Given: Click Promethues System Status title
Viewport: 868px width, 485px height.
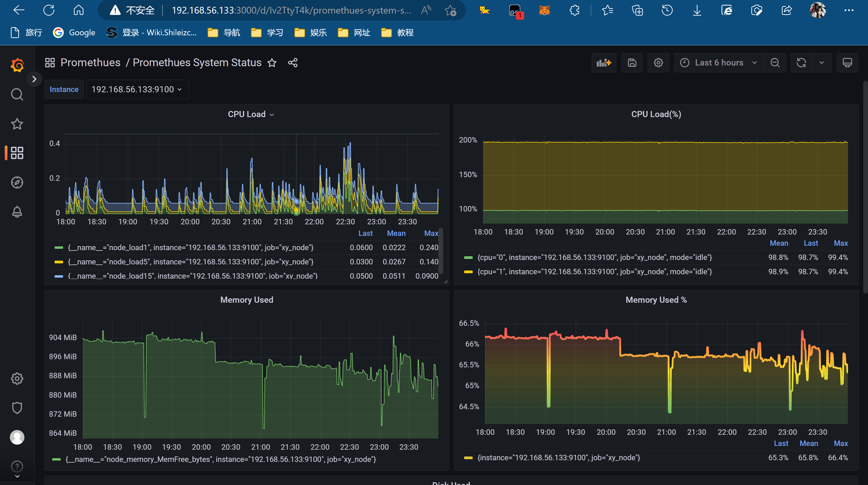Looking at the screenshot, I should (x=197, y=62).
